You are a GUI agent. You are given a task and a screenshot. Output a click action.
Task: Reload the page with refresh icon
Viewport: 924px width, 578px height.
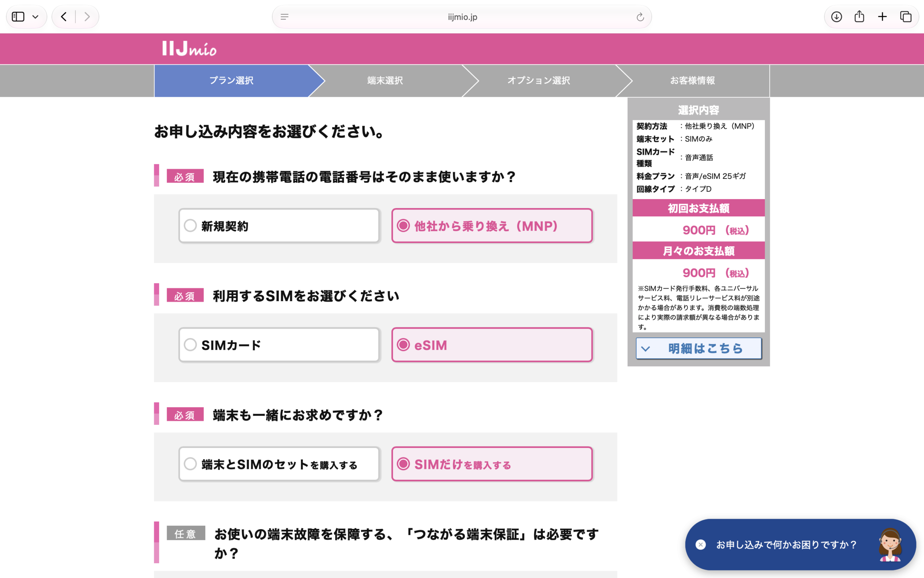(x=640, y=17)
